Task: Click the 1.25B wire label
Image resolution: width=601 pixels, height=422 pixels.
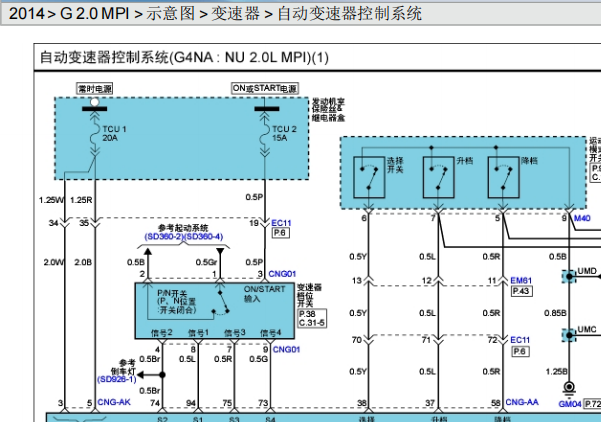Action: coord(557,371)
